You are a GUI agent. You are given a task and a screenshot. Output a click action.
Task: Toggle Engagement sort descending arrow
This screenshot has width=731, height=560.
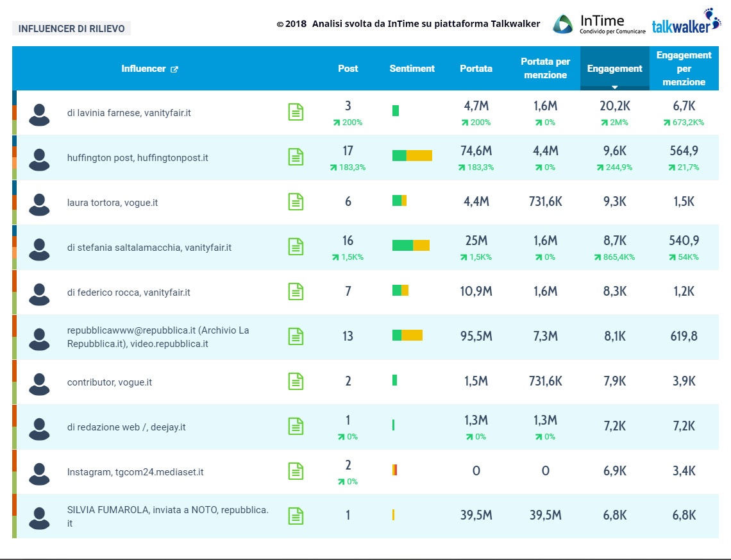pyautogui.click(x=614, y=87)
